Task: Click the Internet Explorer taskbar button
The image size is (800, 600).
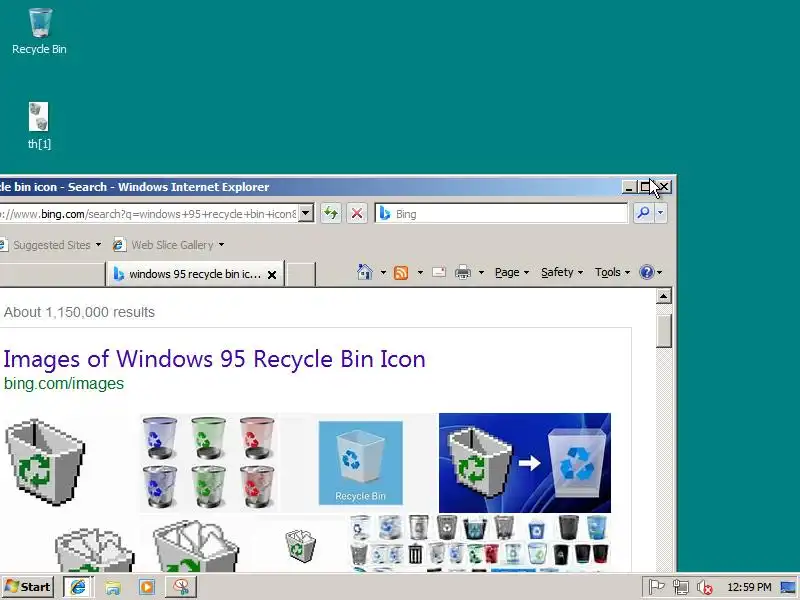Action: pyautogui.click(x=78, y=587)
